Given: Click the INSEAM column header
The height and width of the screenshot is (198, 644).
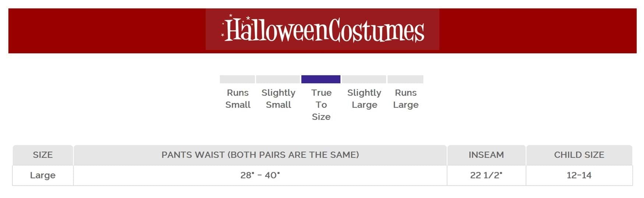Looking at the screenshot, I should point(486,155).
